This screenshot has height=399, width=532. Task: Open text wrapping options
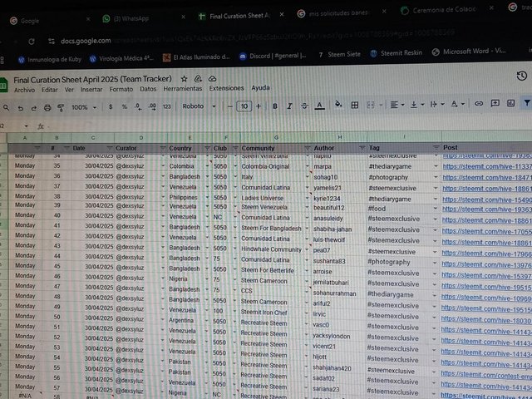[x=436, y=105]
